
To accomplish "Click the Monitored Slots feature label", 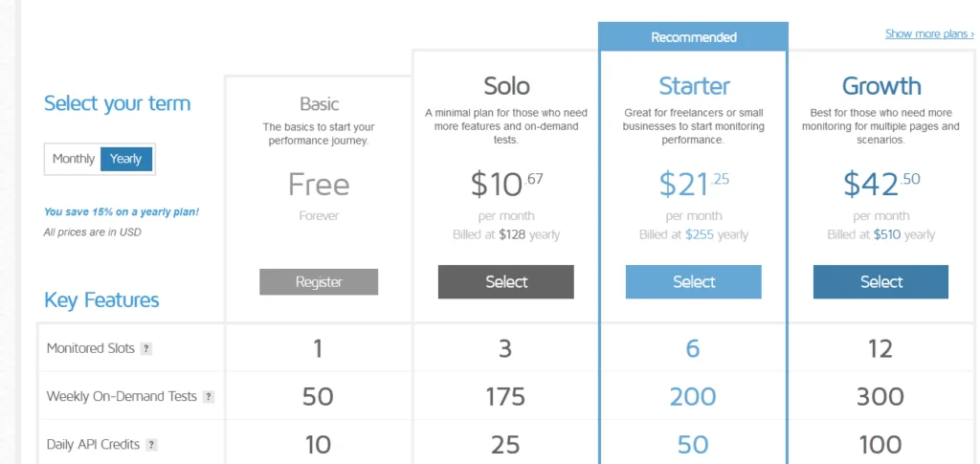I will (x=91, y=348).
